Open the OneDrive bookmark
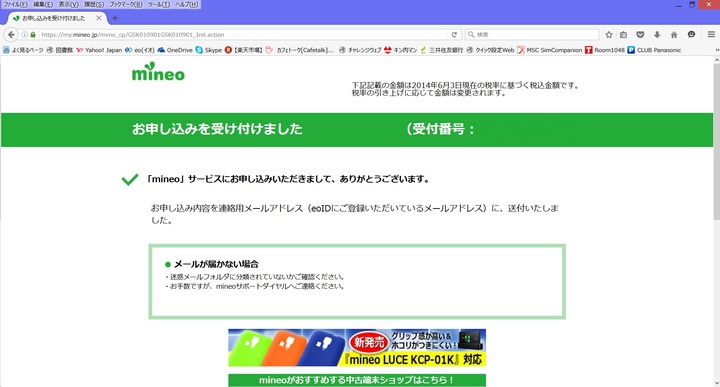This screenshot has height=387, width=720. (x=175, y=50)
